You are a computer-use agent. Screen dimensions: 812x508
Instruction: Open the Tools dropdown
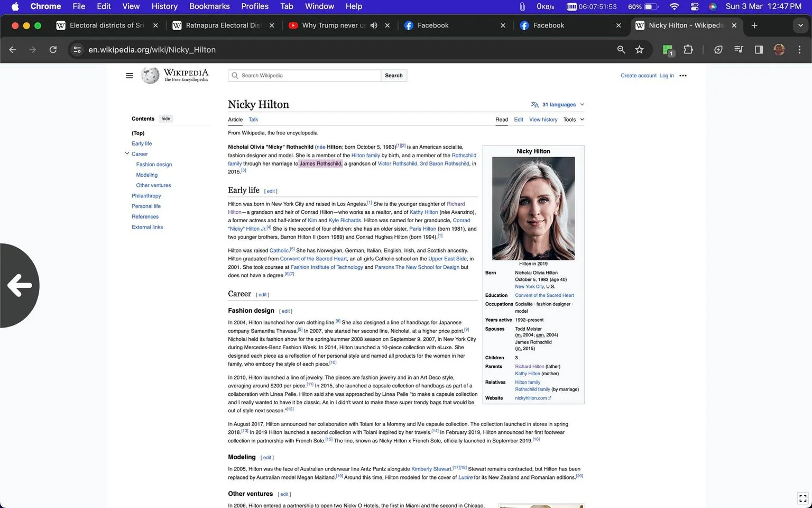click(x=574, y=120)
